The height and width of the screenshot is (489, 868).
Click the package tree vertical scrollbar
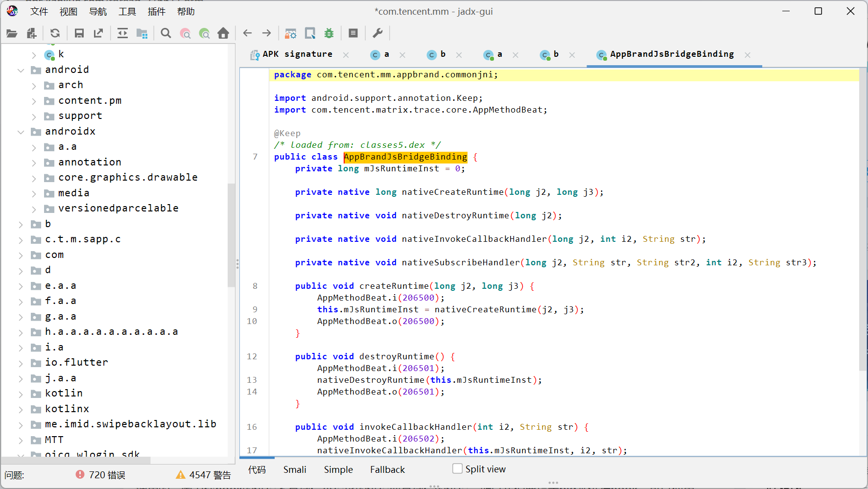tap(231, 235)
